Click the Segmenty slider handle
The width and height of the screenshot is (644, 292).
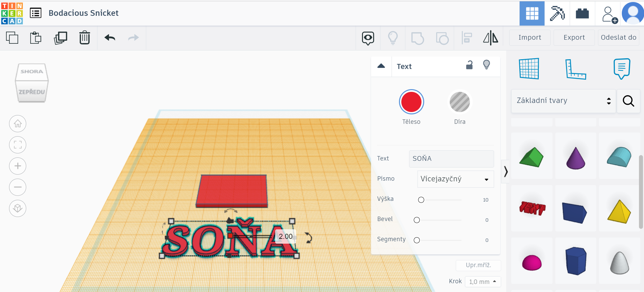coord(417,240)
